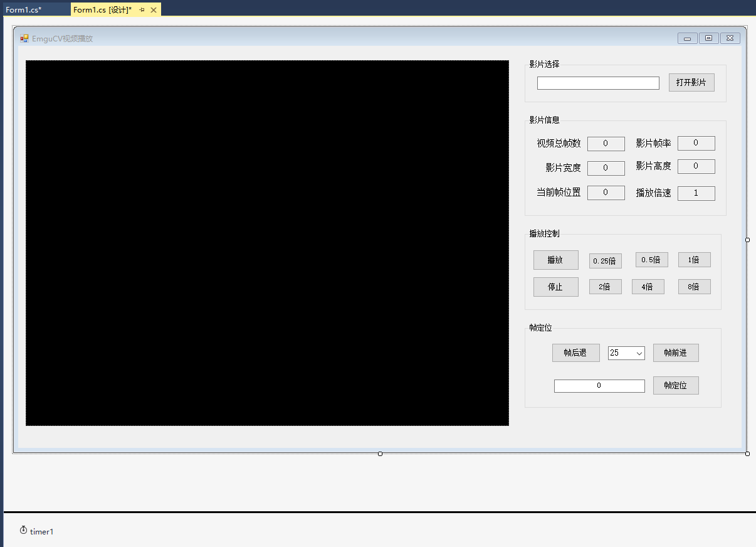Open the frame step combo box showing 25

[x=626, y=353]
